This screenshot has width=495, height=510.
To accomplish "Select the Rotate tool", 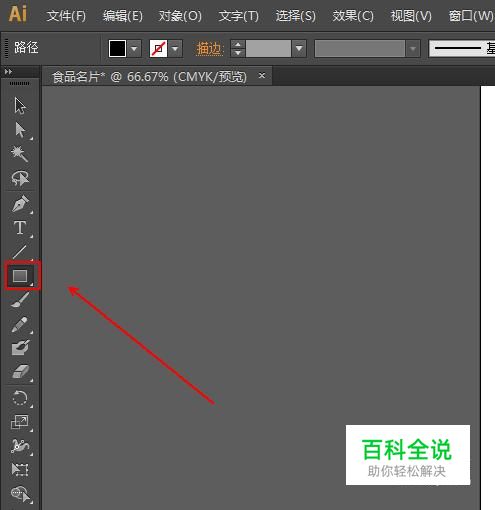I will (x=20, y=398).
